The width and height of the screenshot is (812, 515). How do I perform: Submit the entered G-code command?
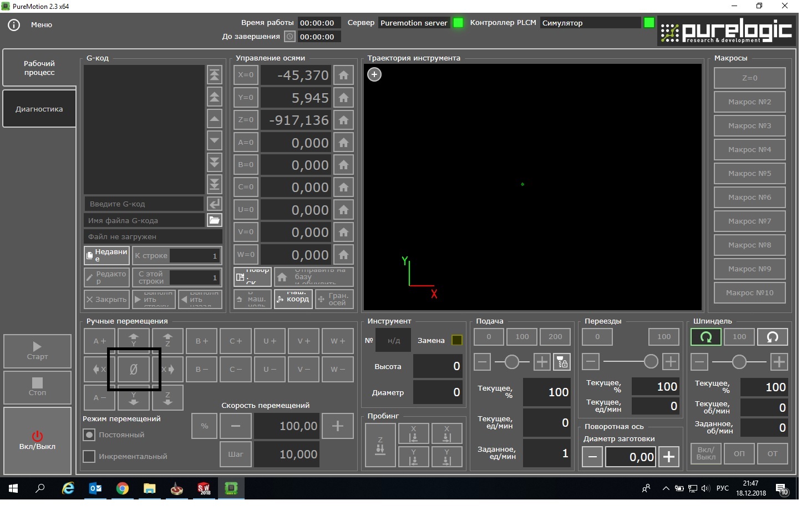coord(215,204)
